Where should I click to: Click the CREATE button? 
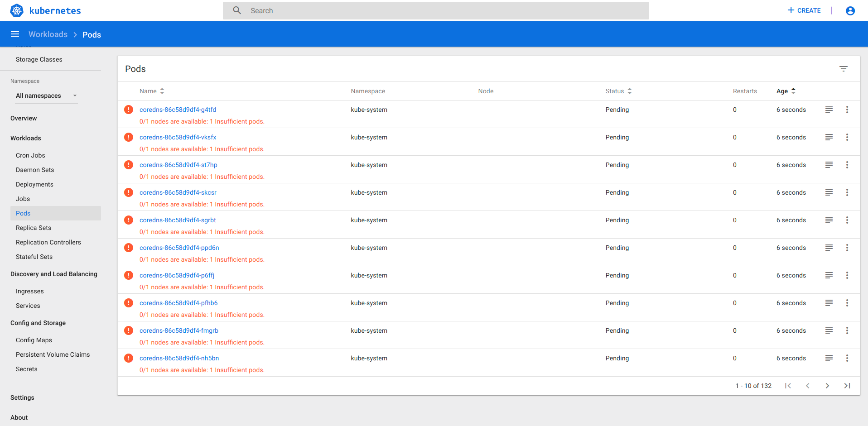[x=804, y=10]
